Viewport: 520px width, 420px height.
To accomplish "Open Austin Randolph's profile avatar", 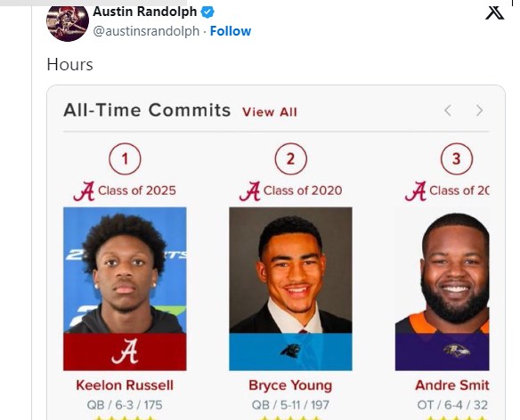I will (68, 22).
